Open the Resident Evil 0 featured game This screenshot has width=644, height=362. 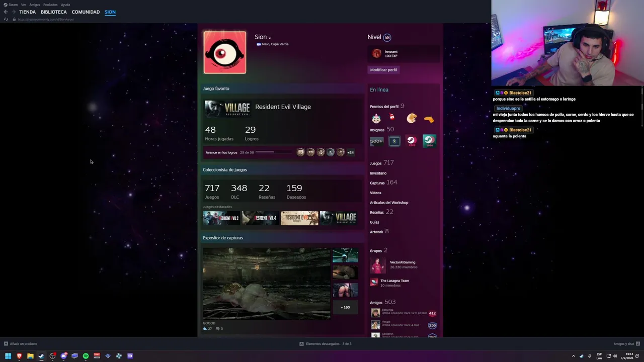point(299,218)
